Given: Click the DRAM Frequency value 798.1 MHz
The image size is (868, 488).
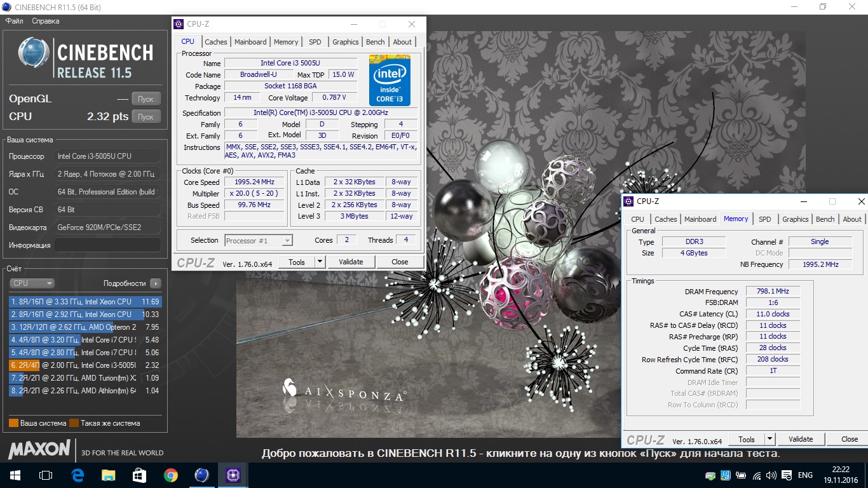Looking at the screenshot, I should (773, 291).
